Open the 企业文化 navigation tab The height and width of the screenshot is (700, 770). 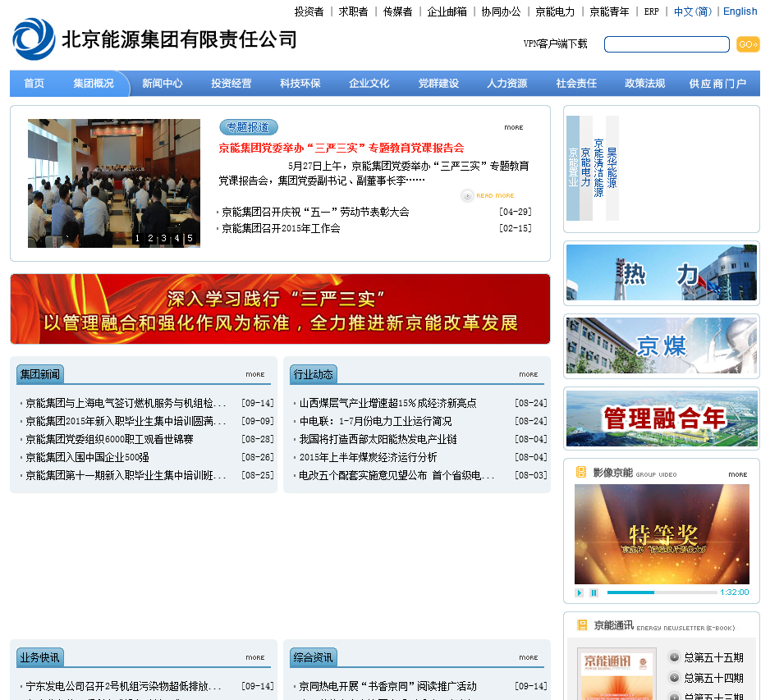click(369, 84)
